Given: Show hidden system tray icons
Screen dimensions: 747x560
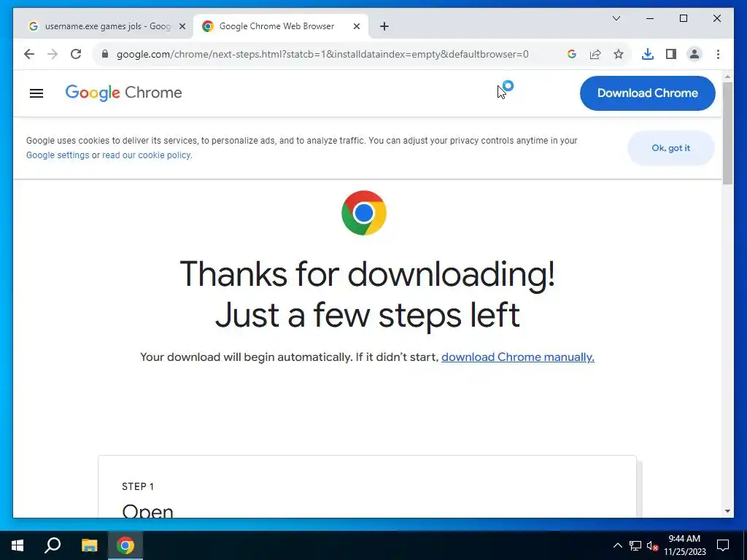Looking at the screenshot, I should point(617,545).
